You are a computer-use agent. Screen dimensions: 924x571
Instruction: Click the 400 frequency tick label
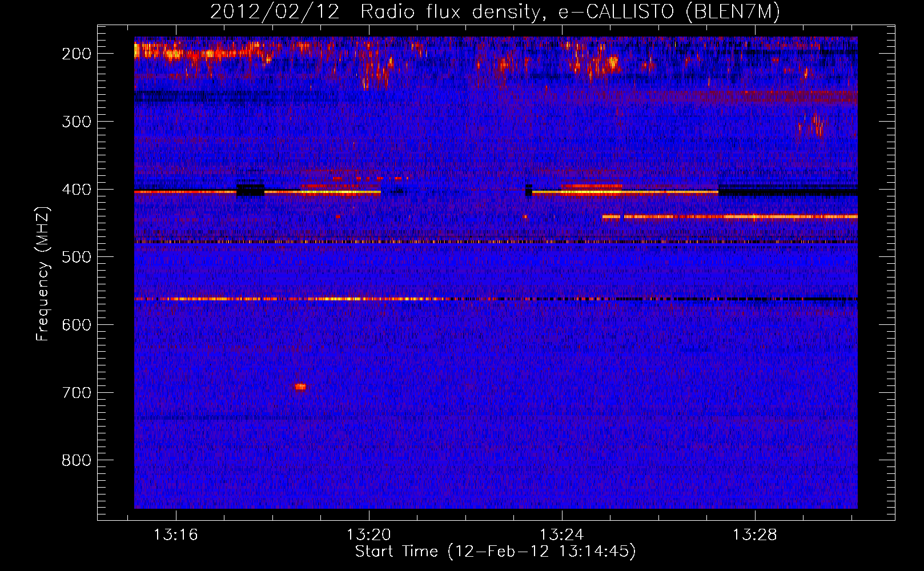point(77,190)
